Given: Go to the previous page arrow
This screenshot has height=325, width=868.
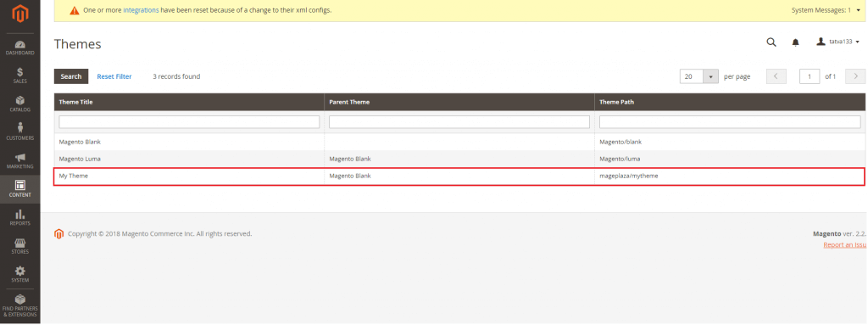Looking at the screenshot, I should [776, 76].
